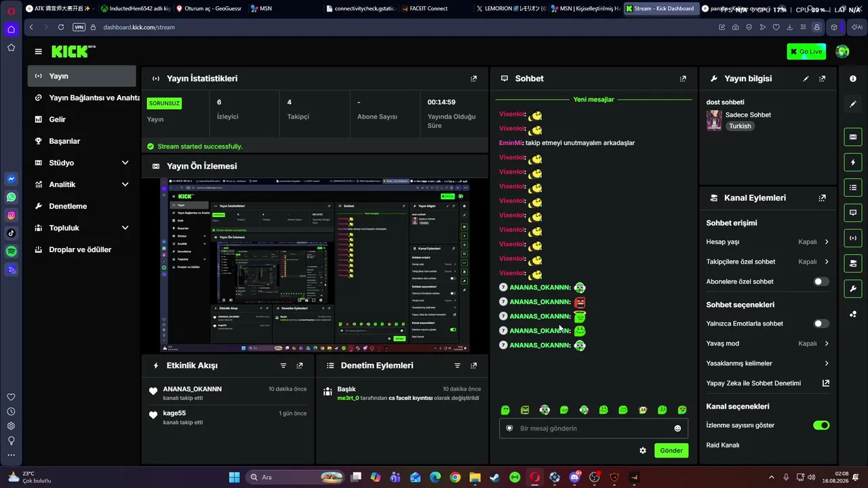The image size is (868, 488).
Task: Reload the page in browser toolbar
Action: (x=61, y=27)
